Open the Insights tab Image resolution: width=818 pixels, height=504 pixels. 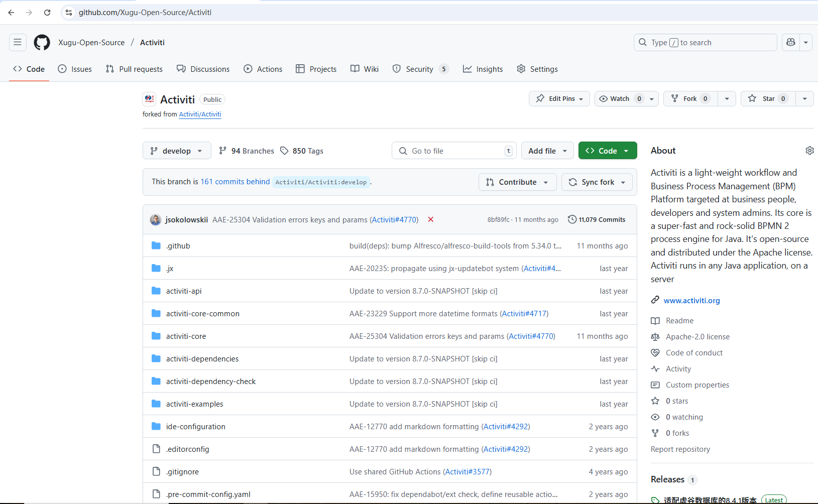pos(483,69)
